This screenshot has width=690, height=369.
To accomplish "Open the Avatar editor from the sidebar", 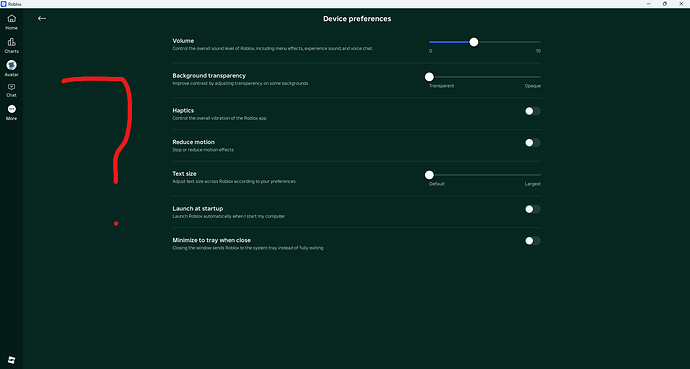I will point(11,69).
